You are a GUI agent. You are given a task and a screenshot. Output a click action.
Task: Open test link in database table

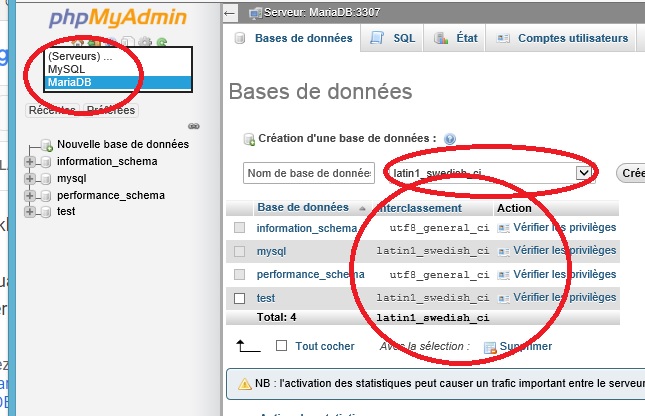pyautogui.click(x=266, y=298)
